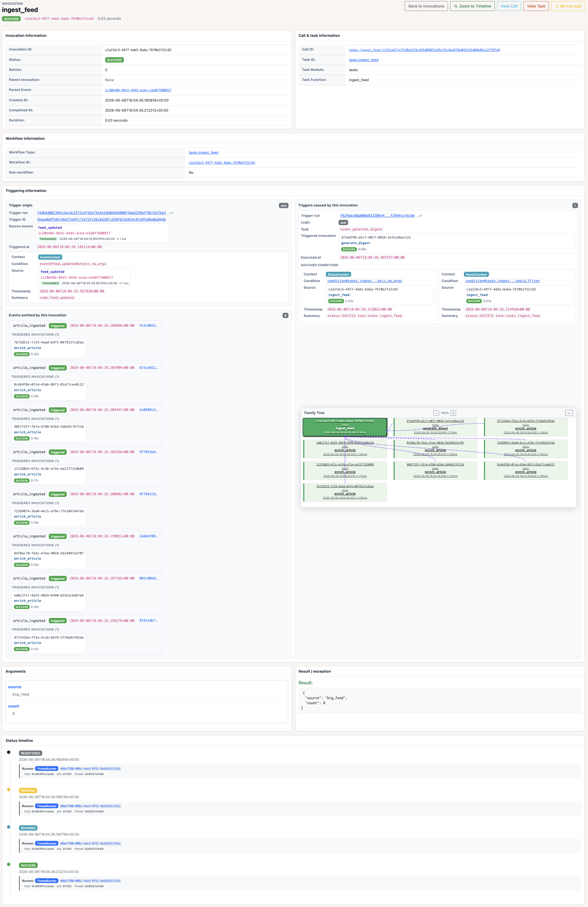Open runner ID link under REGISTERED status
Screen dimensions: 588x907
click(x=90, y=769)
